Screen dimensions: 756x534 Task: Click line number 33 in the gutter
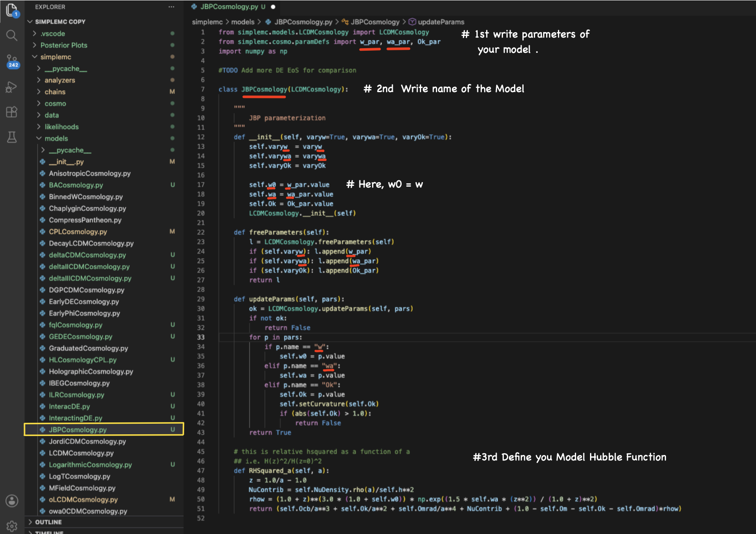201,337
